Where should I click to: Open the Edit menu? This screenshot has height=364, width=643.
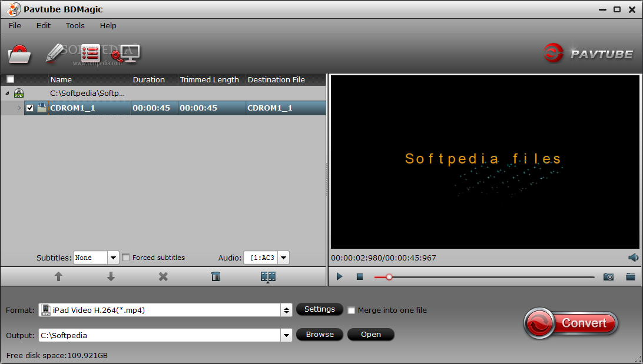pos(43,25)
